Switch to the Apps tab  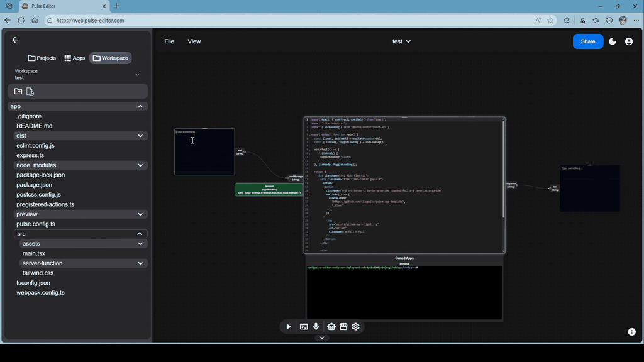point(74,57)
